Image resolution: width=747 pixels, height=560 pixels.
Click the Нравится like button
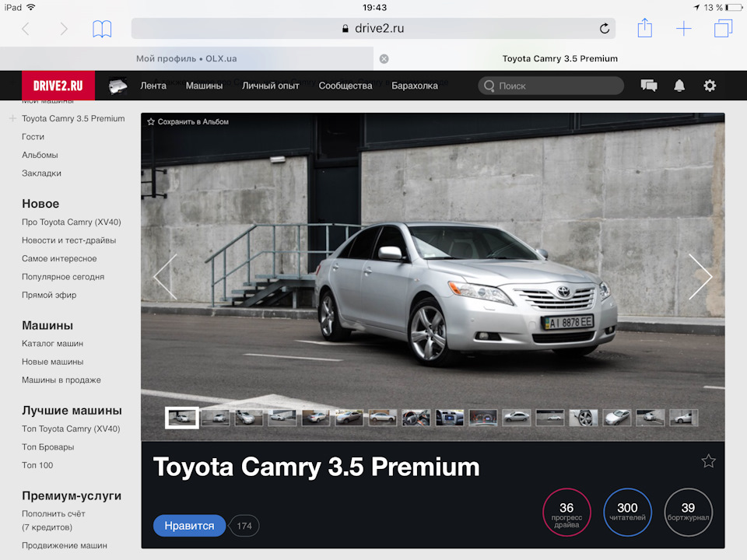click(x=189, y=526)
